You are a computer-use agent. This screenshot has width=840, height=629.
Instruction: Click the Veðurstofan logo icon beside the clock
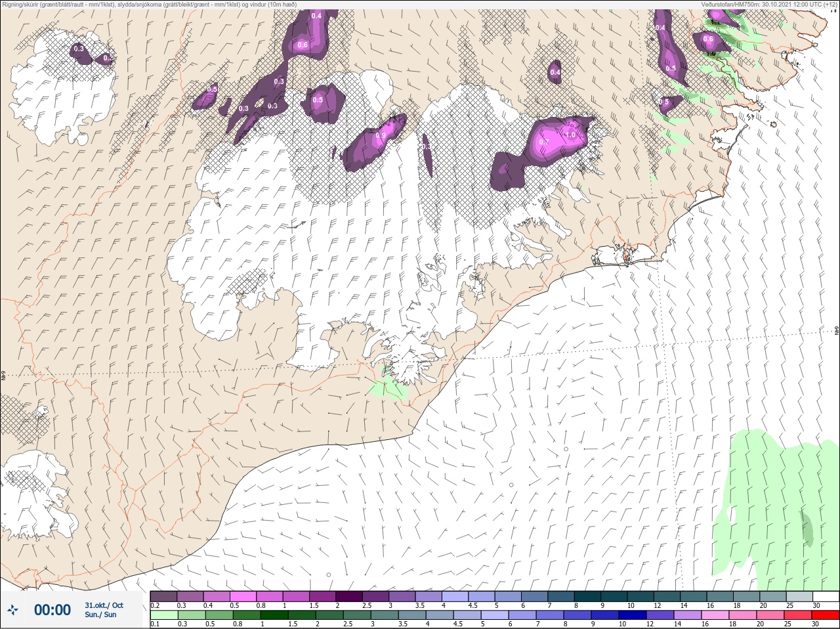(x=13, y=610)
